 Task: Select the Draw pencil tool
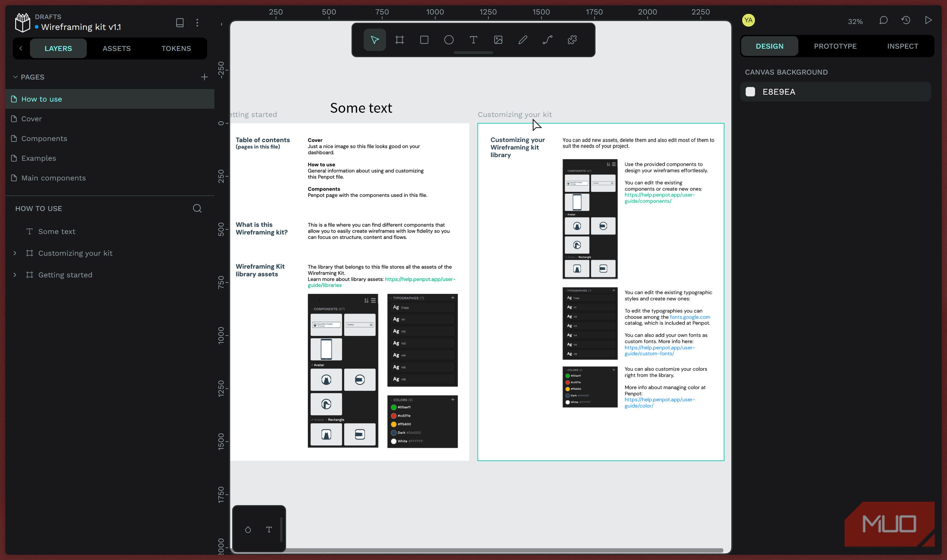(523, 40)
